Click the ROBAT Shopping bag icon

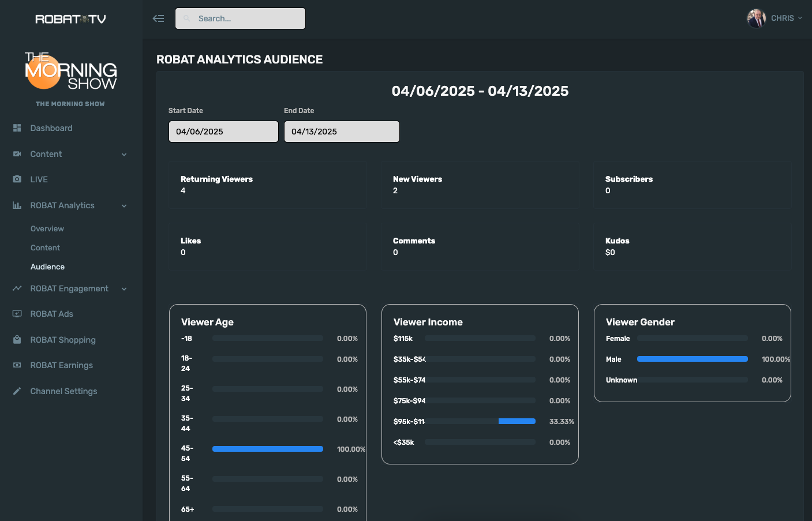click(17, 340)
